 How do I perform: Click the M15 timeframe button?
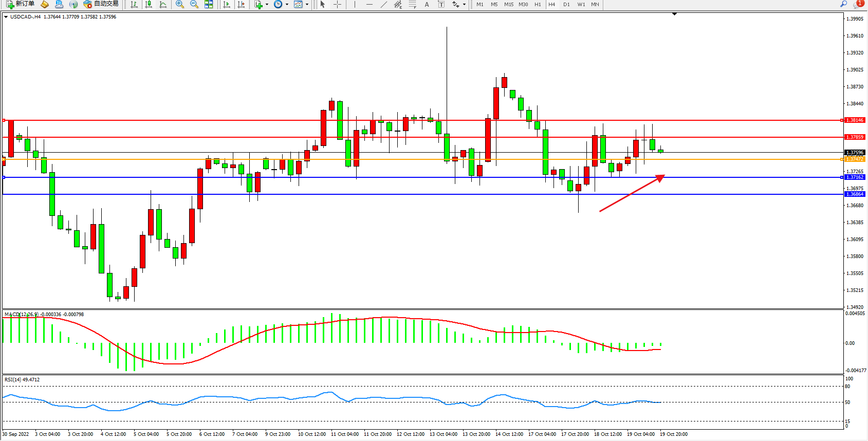point(509,4)
